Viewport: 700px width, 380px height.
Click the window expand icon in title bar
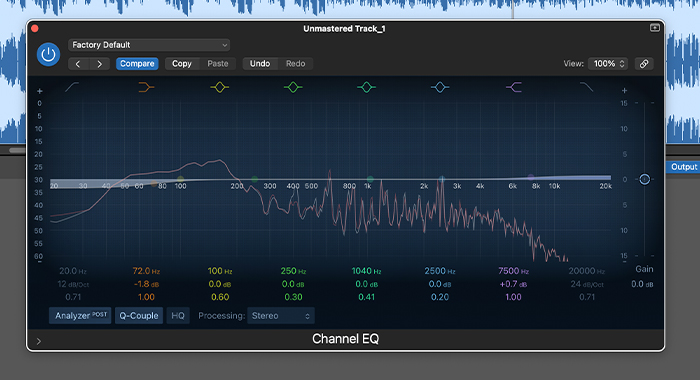coord(654,28)
